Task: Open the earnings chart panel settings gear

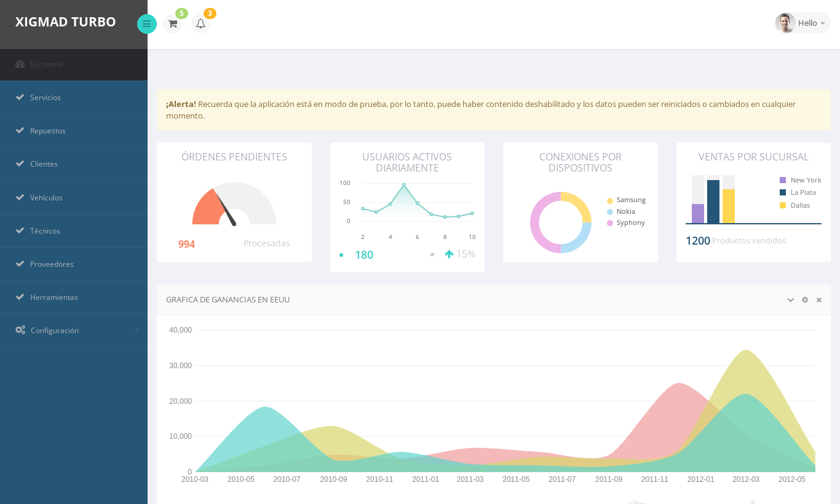Action: point(805,300)
